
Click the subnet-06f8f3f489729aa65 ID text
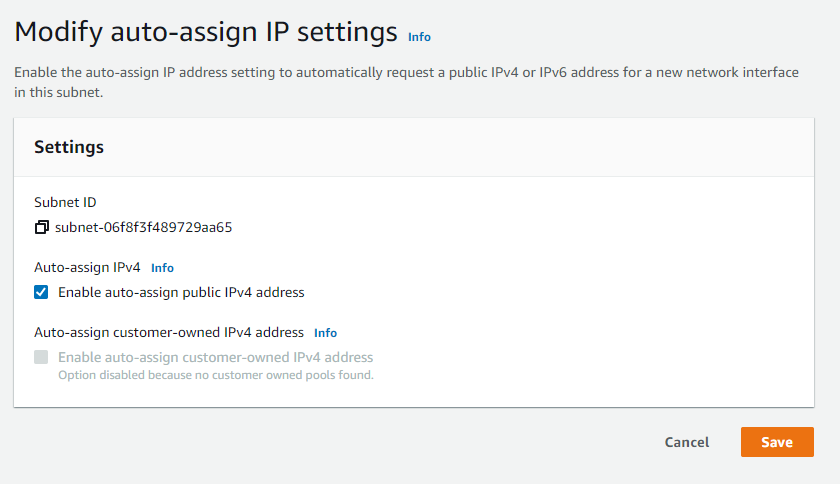[x=144, y=227]
